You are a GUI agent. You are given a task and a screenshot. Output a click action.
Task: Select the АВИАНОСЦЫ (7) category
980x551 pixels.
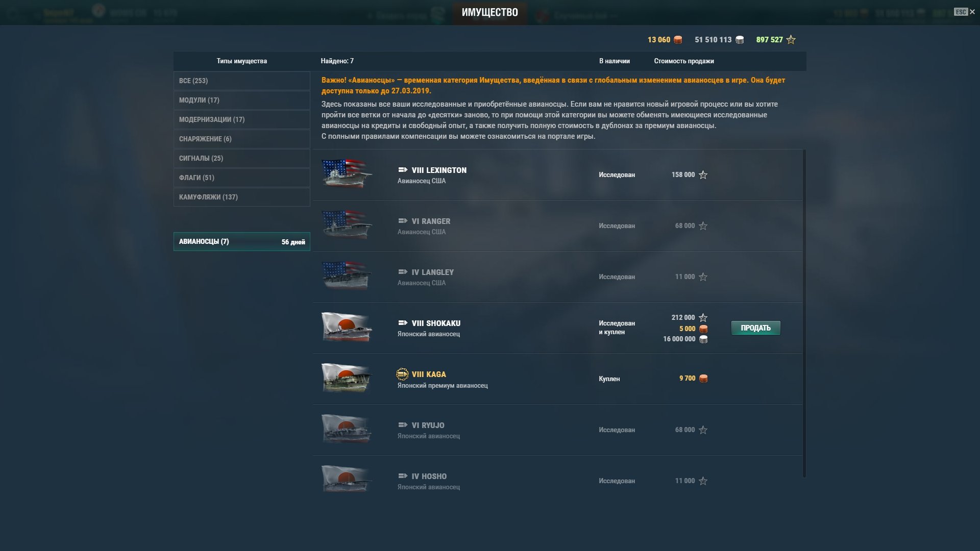click(242, 242)
